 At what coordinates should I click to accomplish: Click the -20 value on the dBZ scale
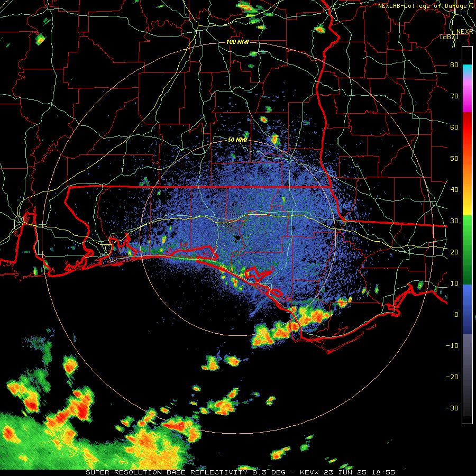pos(452,377)
